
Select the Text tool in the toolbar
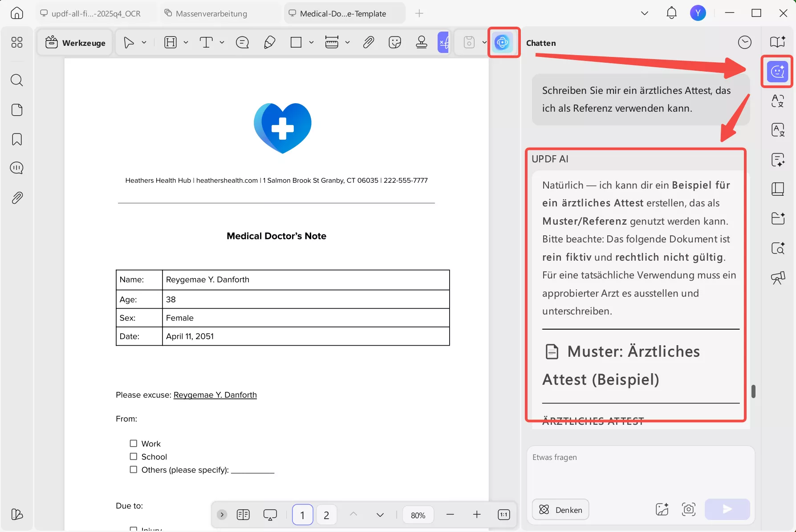[206, 42]
